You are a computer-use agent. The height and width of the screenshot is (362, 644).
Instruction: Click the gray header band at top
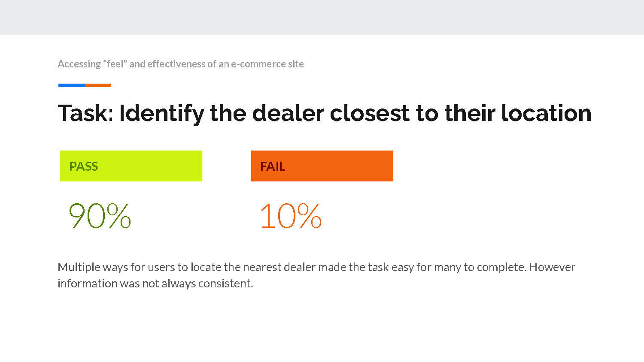pos(322,17)
